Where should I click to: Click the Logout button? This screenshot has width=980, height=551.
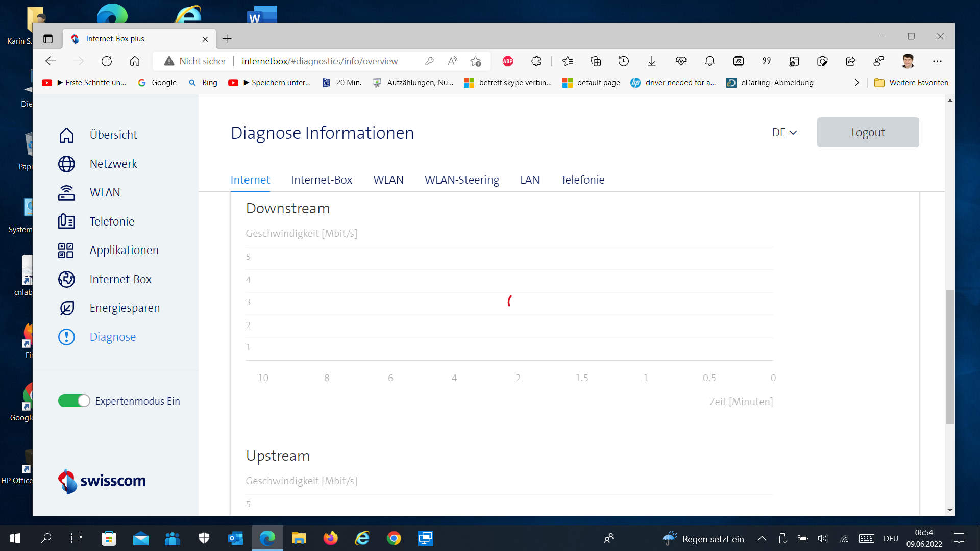coord(868,132)
